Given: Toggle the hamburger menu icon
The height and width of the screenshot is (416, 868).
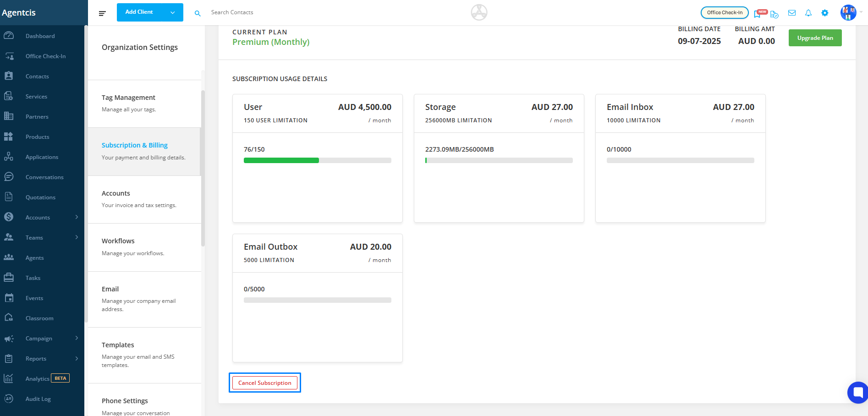Looking at the screenshot, I should pos(102,13).
